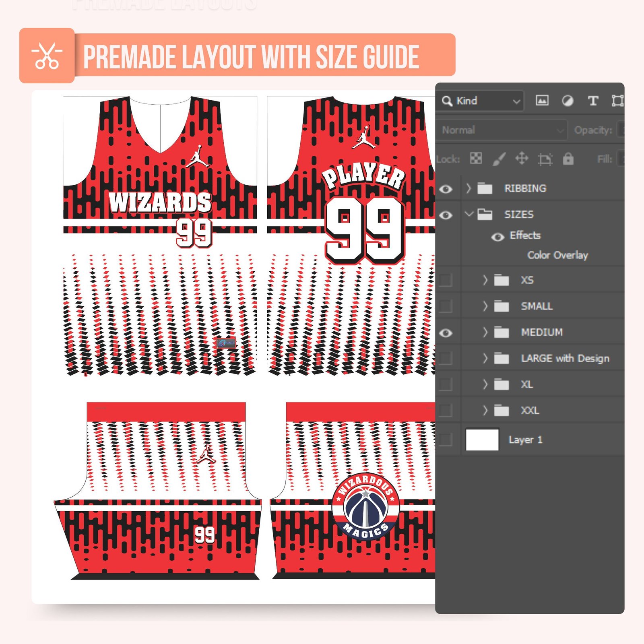
Task: Hide the RIBBING group with its eye icon
Action: click(446, 189)
